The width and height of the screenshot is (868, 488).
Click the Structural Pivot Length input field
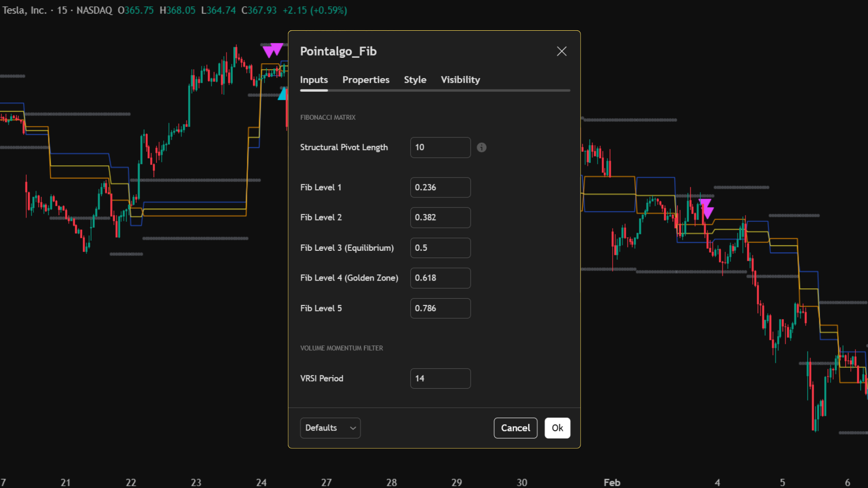440,147
